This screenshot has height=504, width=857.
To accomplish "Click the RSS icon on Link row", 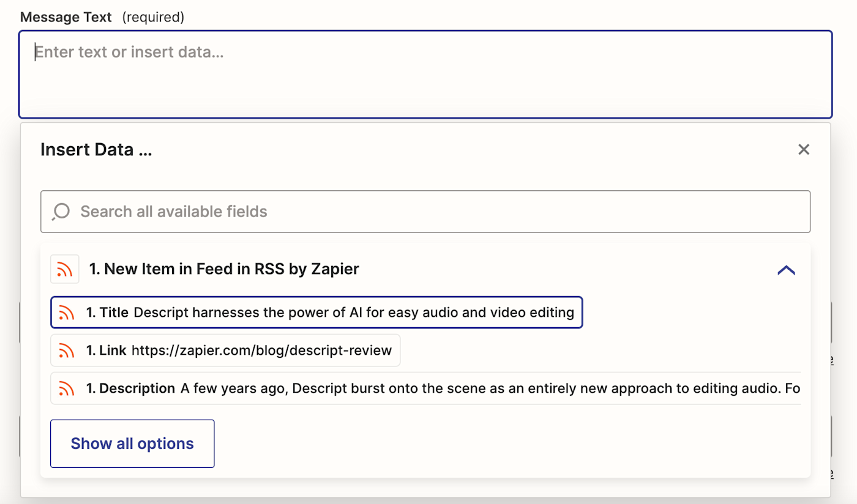I will point(66,350).
